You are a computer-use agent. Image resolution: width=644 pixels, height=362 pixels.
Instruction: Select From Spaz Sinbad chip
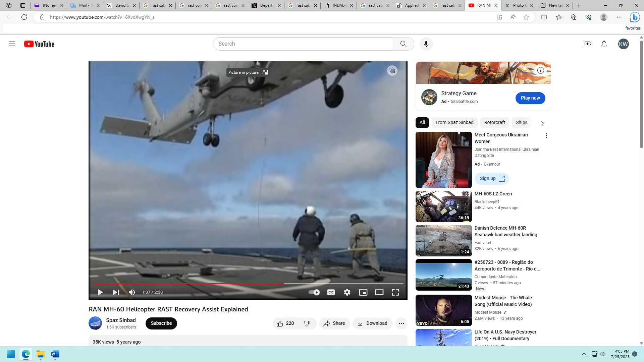click(x=454, y=123)
